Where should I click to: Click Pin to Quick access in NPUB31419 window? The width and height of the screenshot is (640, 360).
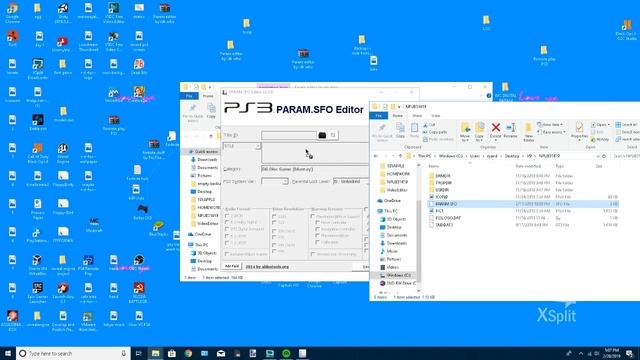point(382,132)
